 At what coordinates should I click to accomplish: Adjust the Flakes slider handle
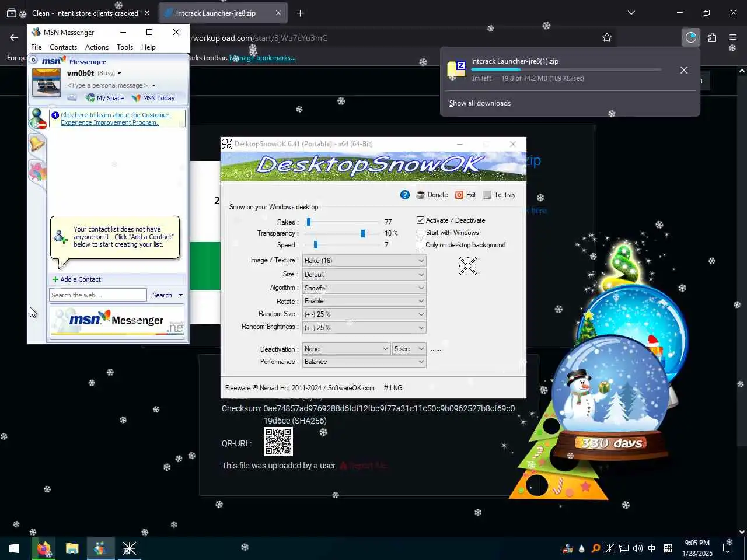[x=309, y=222]
